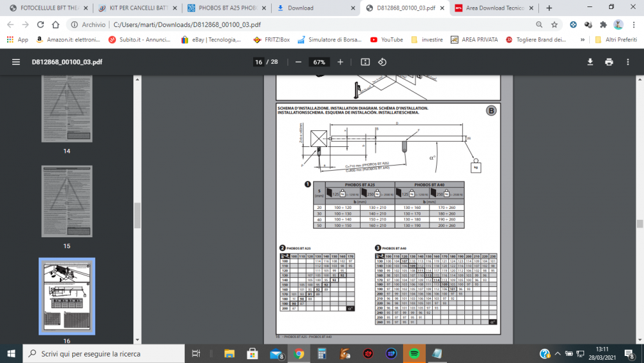Screen dimensions: 644x363
Task: Open the Calculator app on taskbar
Action: point(321,353)
